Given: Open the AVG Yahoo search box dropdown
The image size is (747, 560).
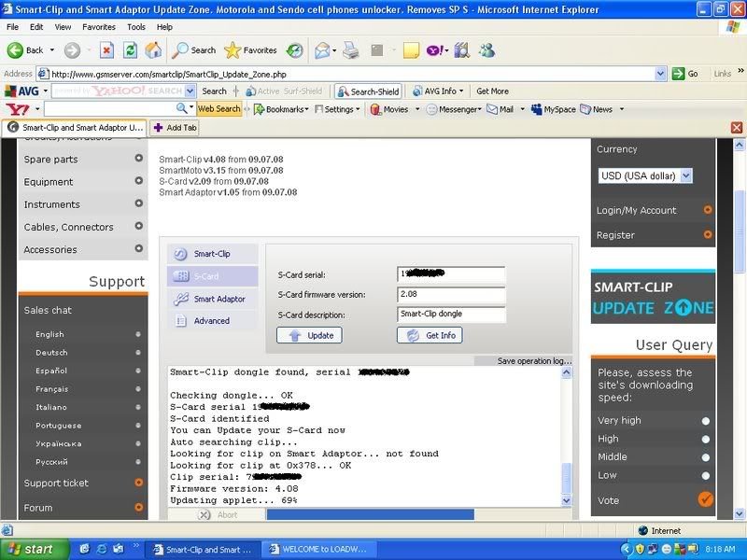Looking at the screenshot, I should coord(190,91).
